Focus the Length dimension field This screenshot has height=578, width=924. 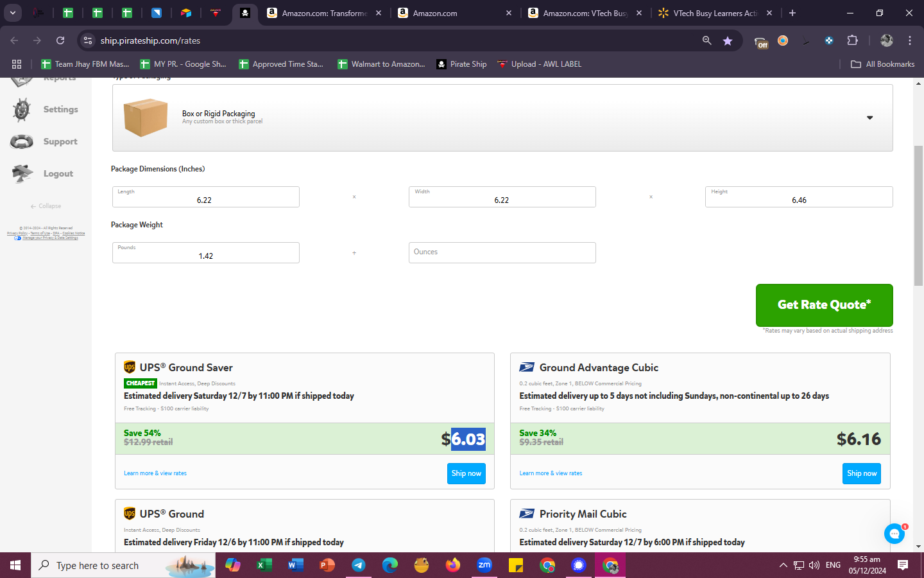click(205, 197)
